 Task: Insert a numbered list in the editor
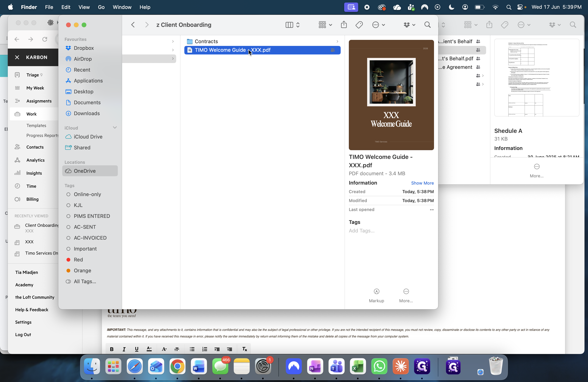[205, 349]
